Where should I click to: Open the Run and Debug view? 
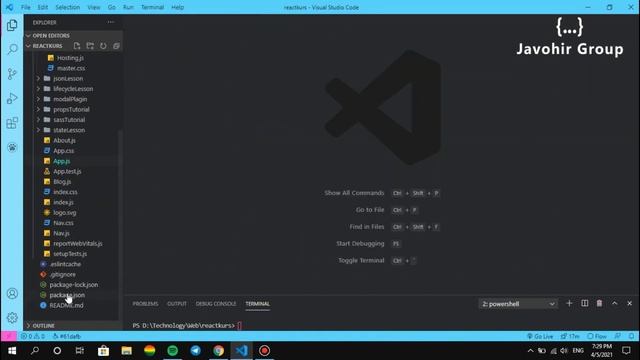12,98
